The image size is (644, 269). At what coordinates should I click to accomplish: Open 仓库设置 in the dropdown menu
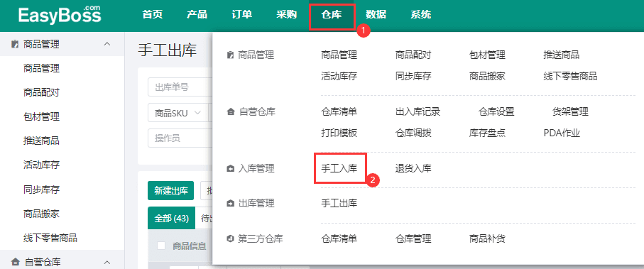coord(496,111)
